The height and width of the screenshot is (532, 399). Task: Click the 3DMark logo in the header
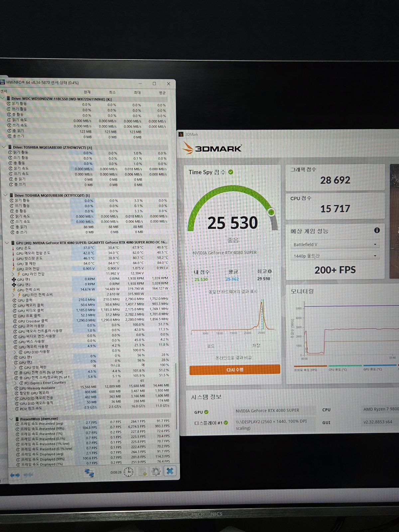[212, 148]
